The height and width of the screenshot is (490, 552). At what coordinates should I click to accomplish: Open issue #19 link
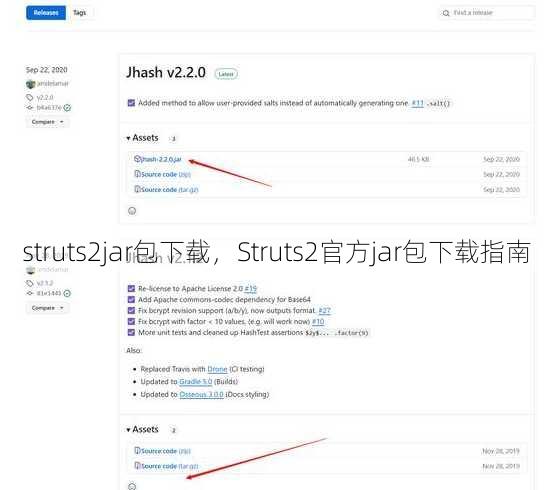(251, 289)
